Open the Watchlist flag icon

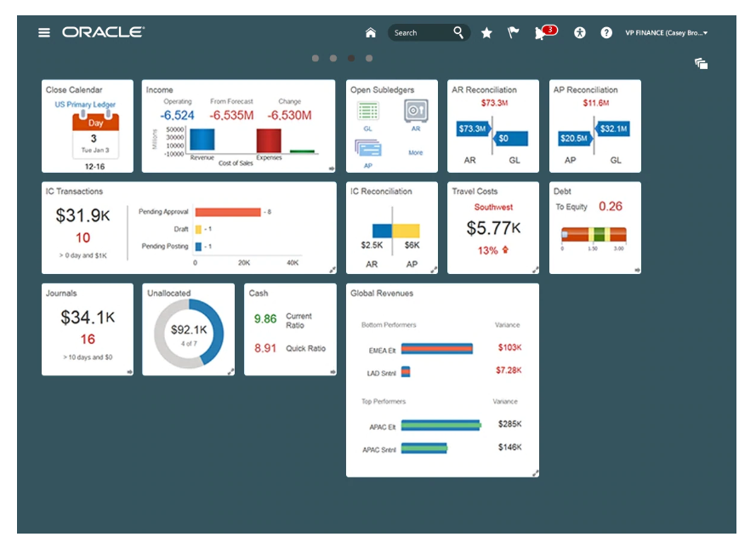point(513,33)
